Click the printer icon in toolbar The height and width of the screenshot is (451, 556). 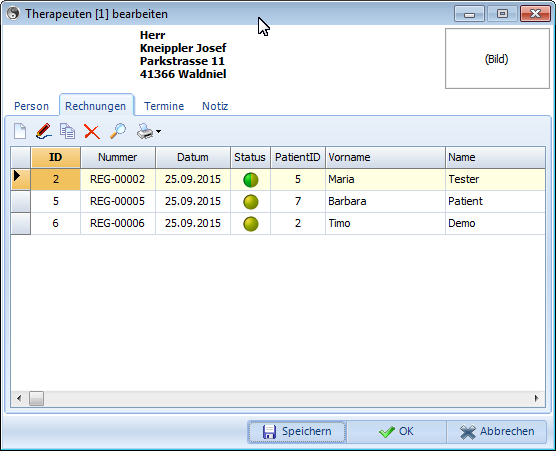click(x=145, y=131)
